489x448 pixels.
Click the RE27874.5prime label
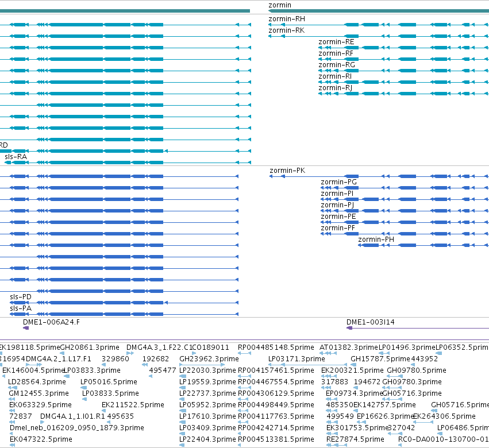[355, 439]
